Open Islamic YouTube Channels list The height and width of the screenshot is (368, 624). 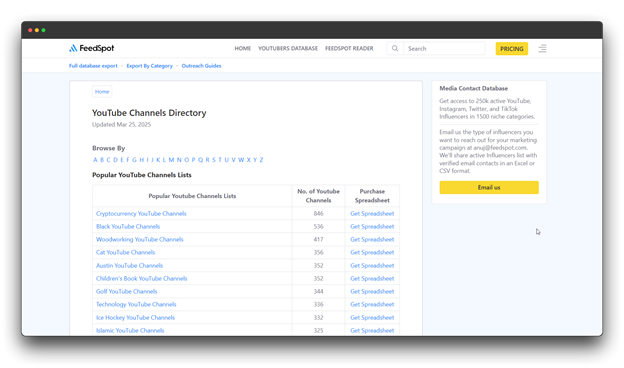coord(130,331)
